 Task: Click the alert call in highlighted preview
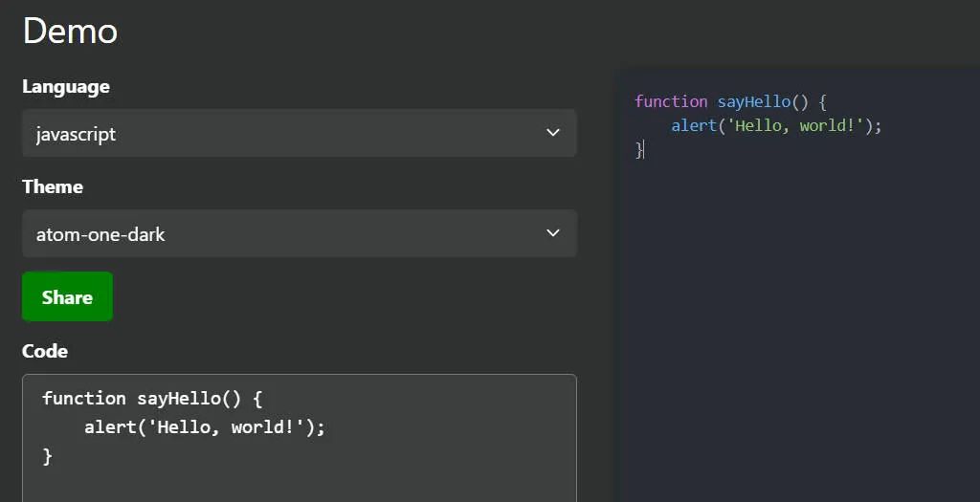(693, 125)
